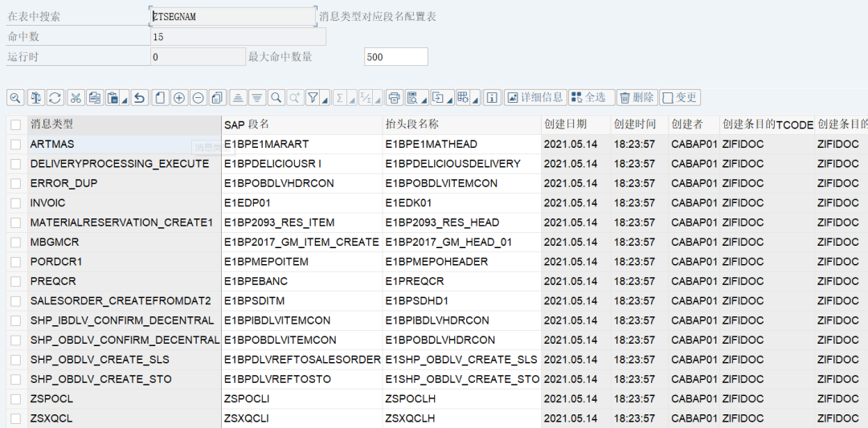The width and height of the screenshot is (868, 428).
Task: Open the Views dropdown arrow
Action: point(424,100)
